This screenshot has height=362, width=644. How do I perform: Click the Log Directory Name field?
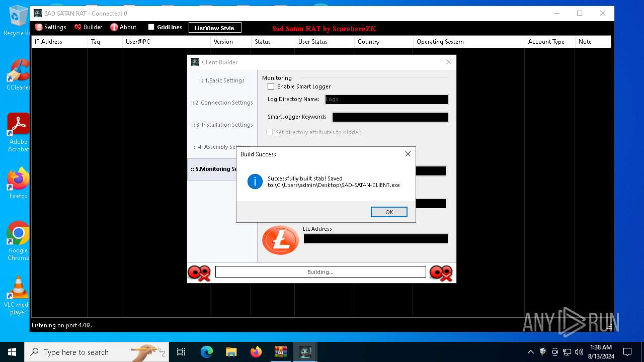(x=386, y=100)
